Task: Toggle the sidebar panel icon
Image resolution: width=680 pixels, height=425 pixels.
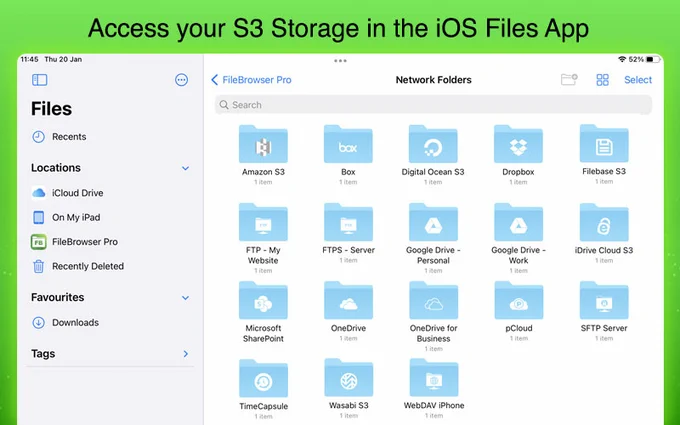Action: coord(39,80)
